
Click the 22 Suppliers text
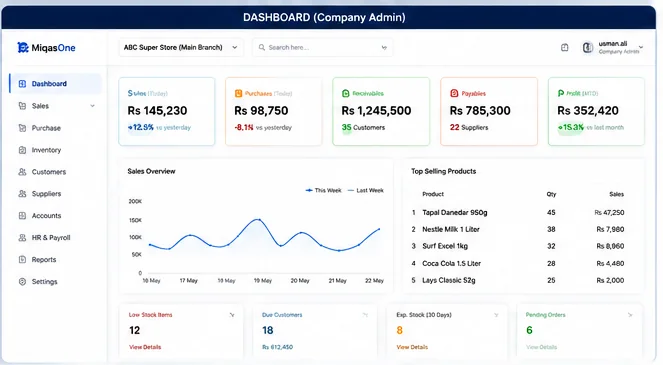(x=469, y=127)
